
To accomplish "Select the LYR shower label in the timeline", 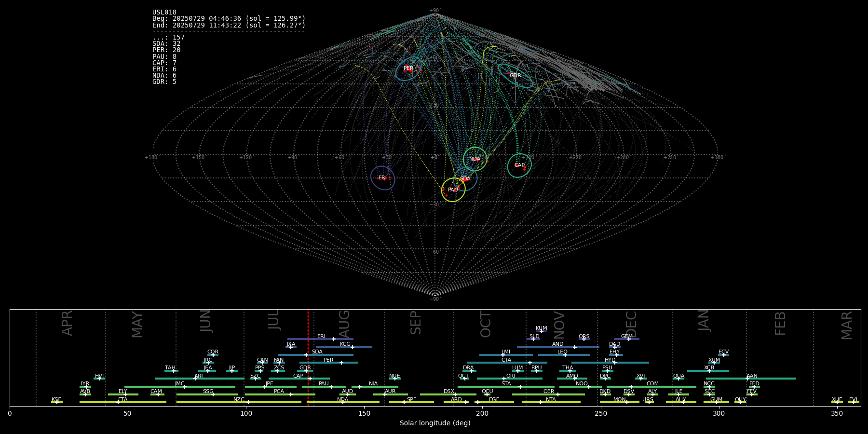I will coord(85,384).
